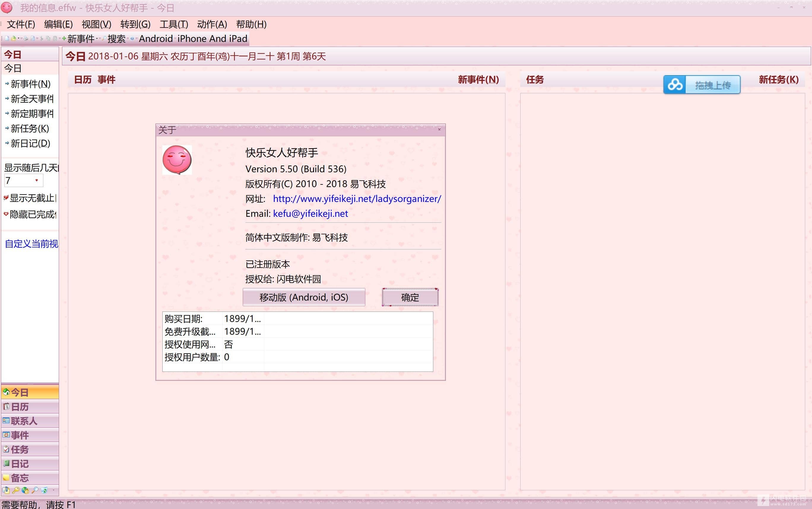Toggle the 隐藏已完成 checkbox
Screen dimensions: 812x509
(x=6, y=214)
